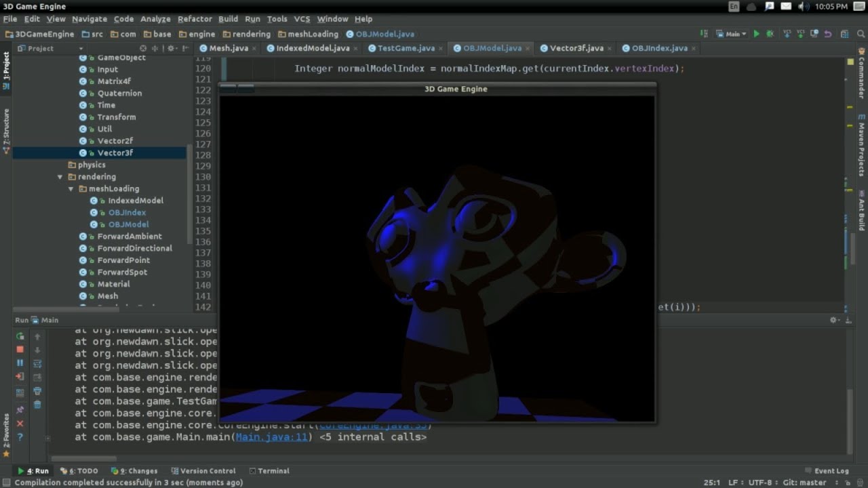Image resolution: width=868 pixels, height=488 pixels.
Task: Open Version Control tool window
Action: click(203, 471)
